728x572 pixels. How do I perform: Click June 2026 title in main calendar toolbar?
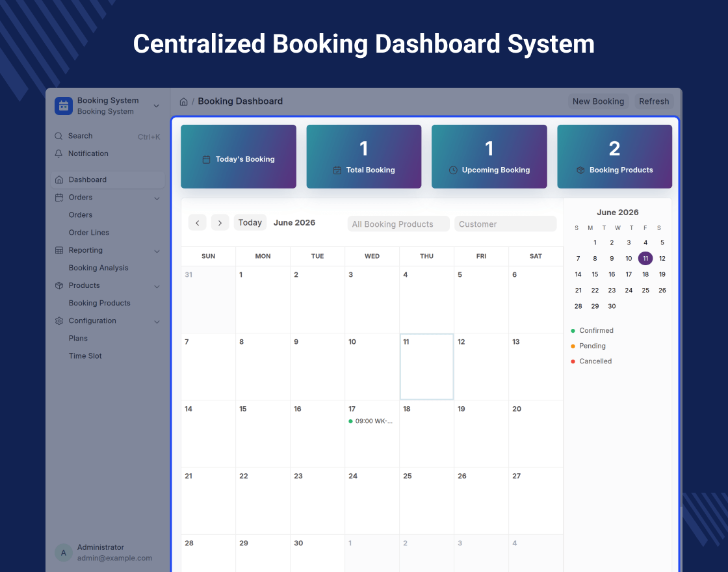point(294,223)
